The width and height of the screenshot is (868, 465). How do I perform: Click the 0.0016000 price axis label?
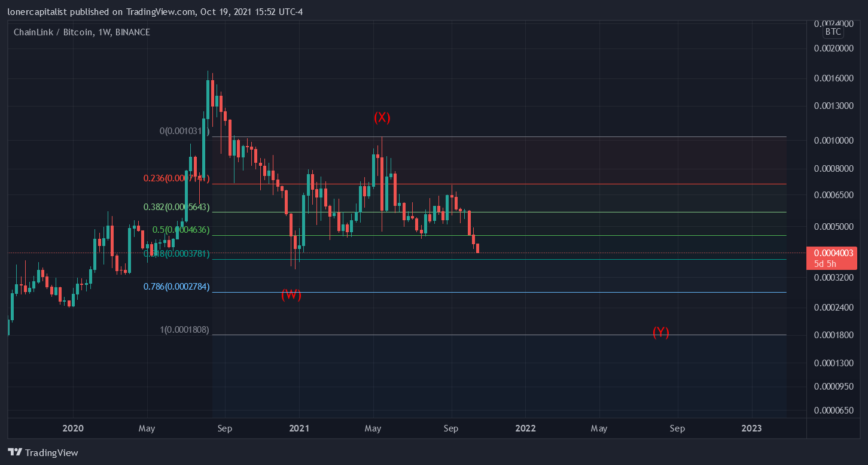point(835,78)
